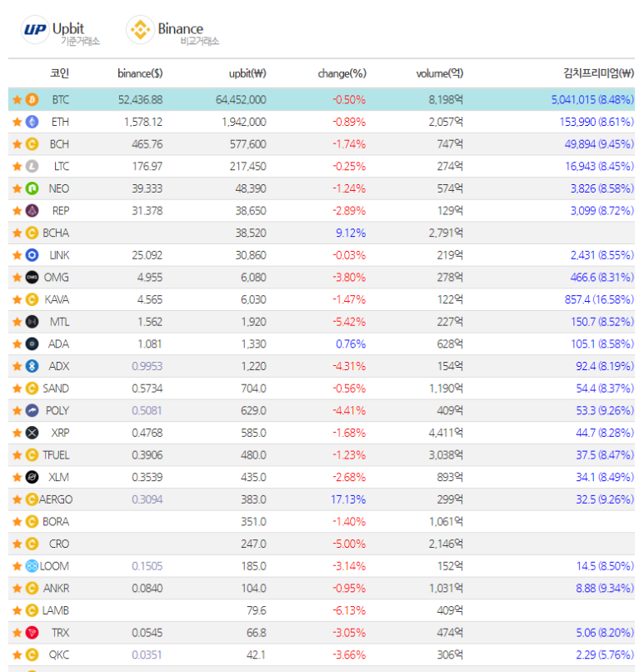Toggle the favorite star for XRP
The width and height of the screenshot is (644, 672).
(17, 433)
